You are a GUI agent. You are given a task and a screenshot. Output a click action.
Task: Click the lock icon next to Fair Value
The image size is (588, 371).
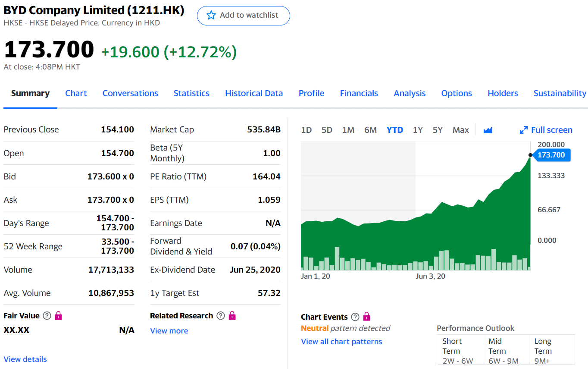pyautogui.click(x=58, y=316)
